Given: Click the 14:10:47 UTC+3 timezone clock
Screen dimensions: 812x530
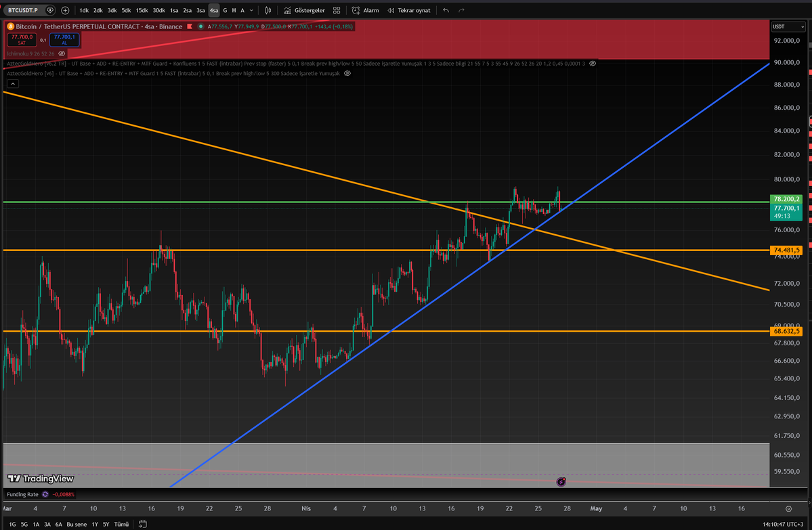Looking at the screenshot, I should click(x=783, y=525).
